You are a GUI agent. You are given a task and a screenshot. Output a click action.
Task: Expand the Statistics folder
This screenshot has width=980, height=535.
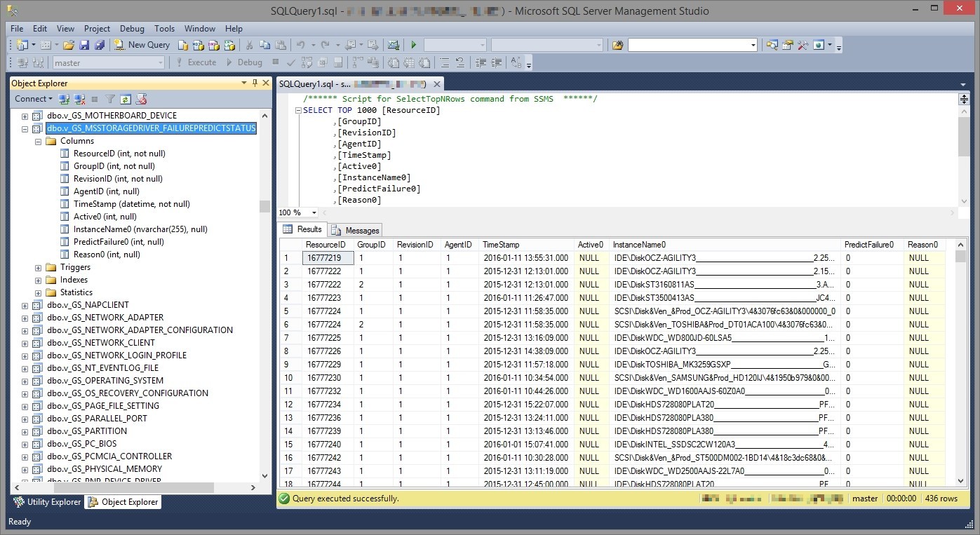click(39, 292)
